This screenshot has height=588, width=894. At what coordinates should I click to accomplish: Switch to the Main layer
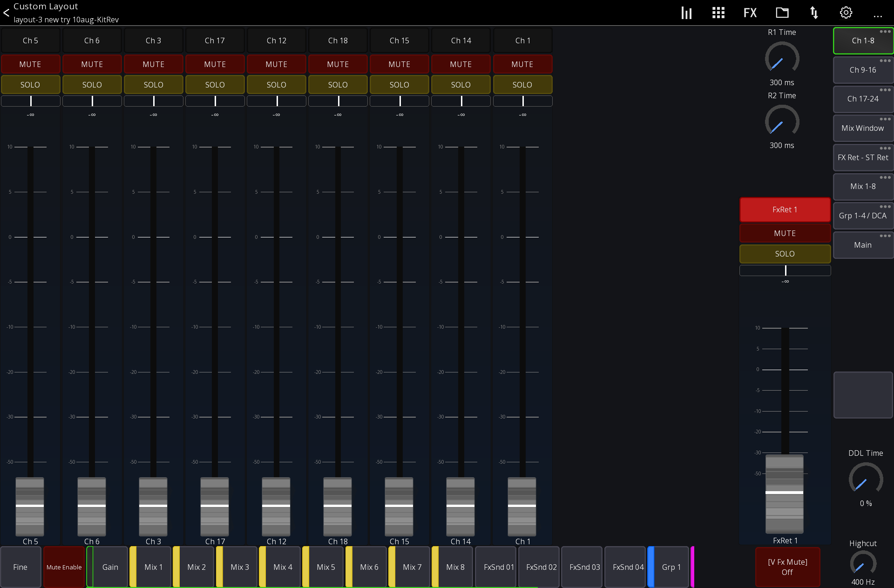863,245
